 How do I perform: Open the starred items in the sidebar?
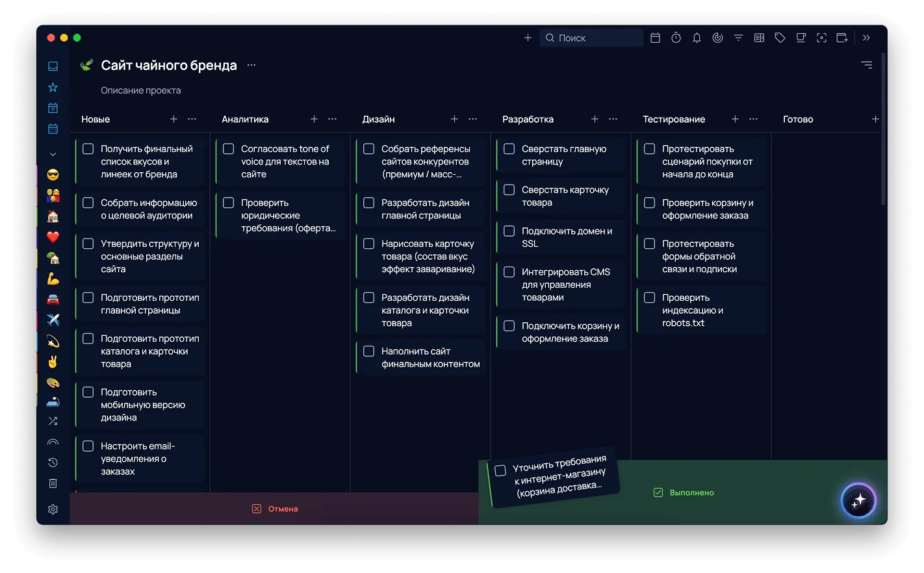(53, 87)
